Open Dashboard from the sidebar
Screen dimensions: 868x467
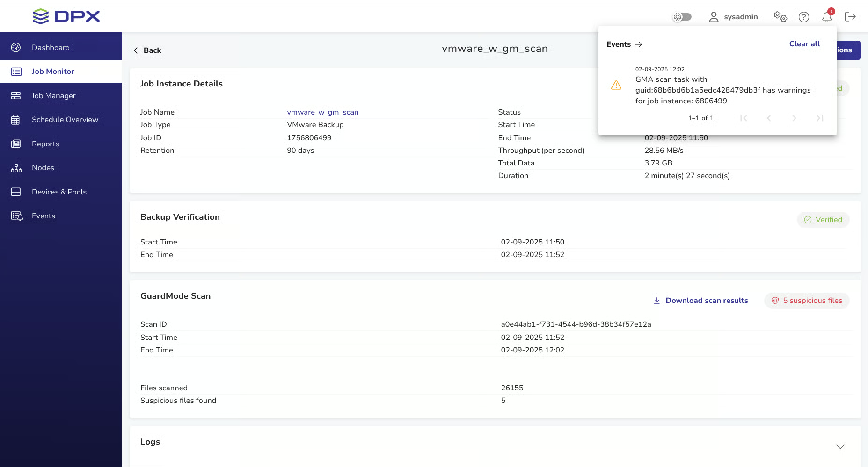(x=51, y=48)
